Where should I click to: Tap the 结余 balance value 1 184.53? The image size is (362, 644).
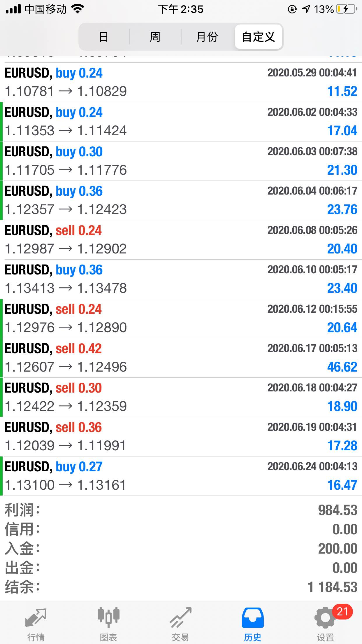[x=332, y=587]
